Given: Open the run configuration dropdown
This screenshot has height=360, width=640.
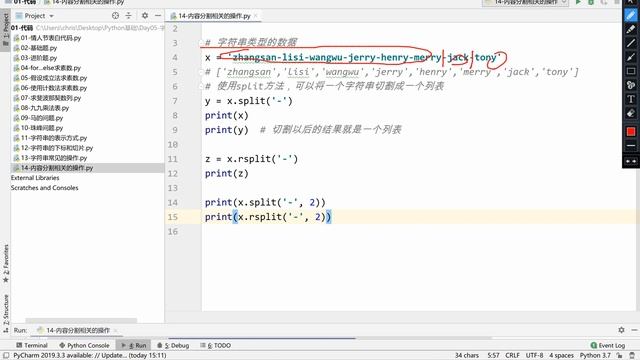Looking at the screenshot, I should click(525, 2).
